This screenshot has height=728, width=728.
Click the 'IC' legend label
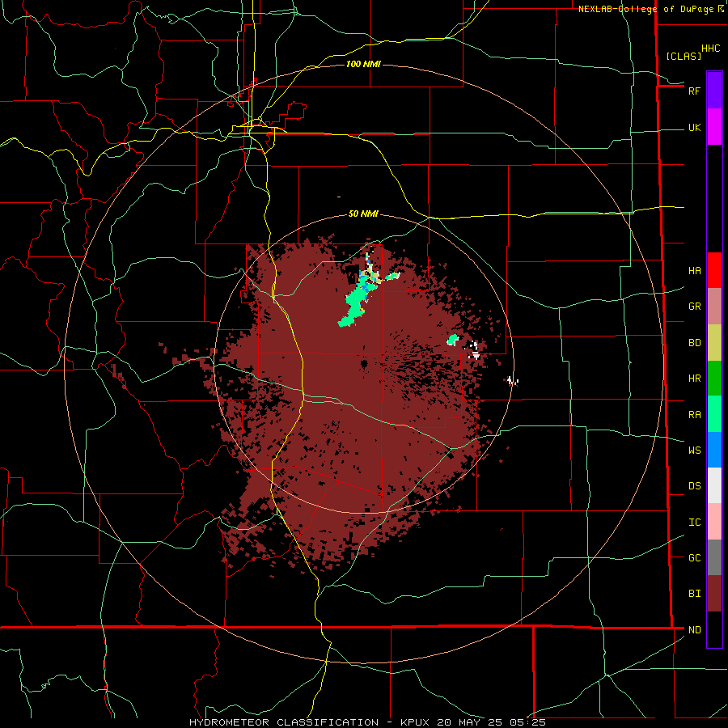tap(694, 522)
